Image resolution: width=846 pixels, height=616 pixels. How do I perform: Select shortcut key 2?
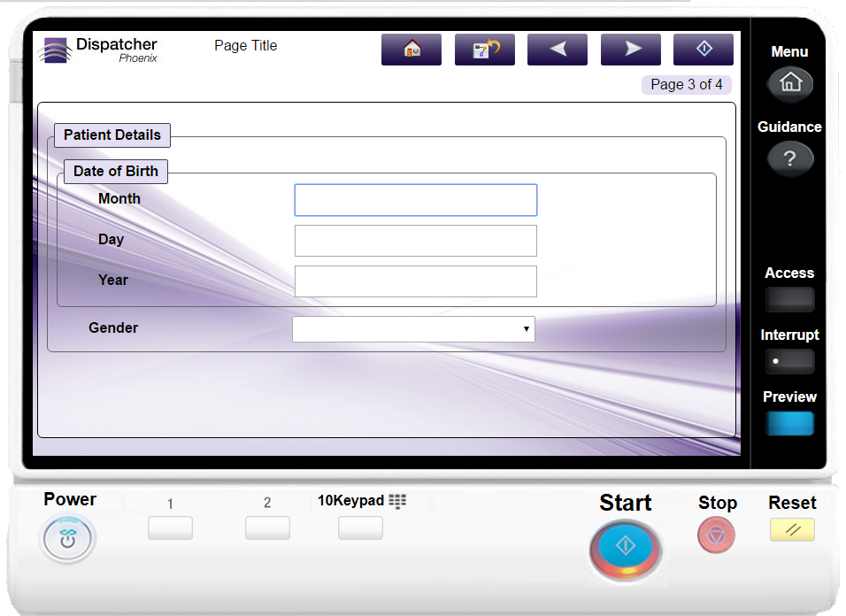pyautogui.click(x=267, y=528)
